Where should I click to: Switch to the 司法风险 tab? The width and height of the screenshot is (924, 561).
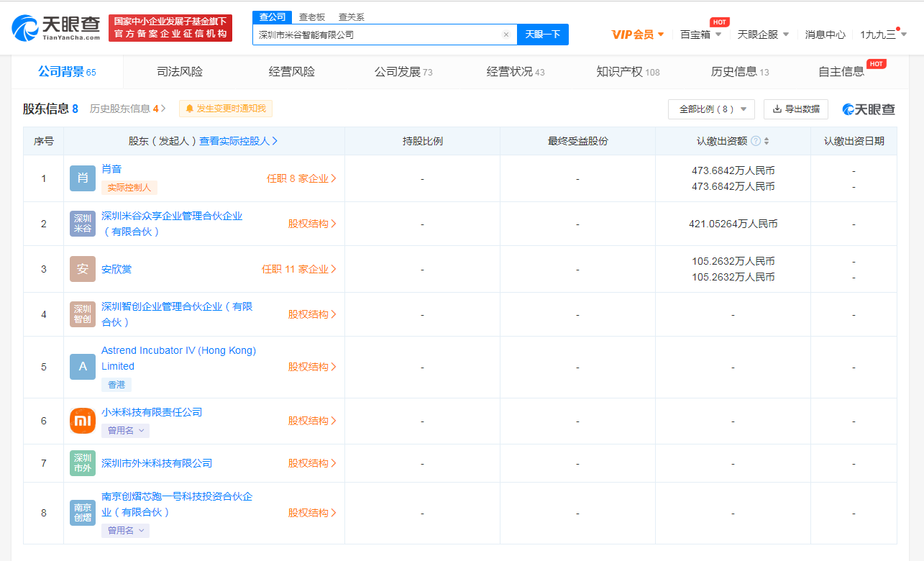coord(180,72)
